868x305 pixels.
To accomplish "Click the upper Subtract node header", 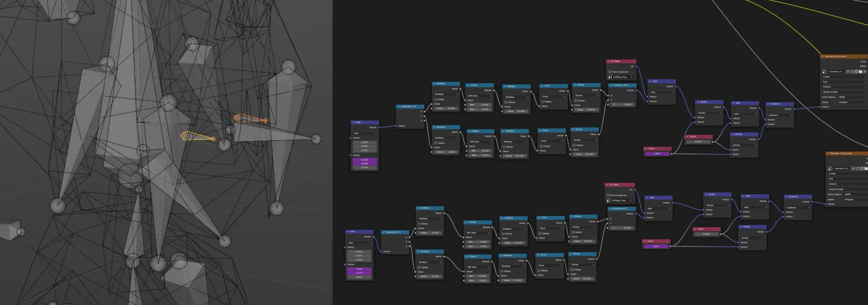I will [x=780, y=104].
